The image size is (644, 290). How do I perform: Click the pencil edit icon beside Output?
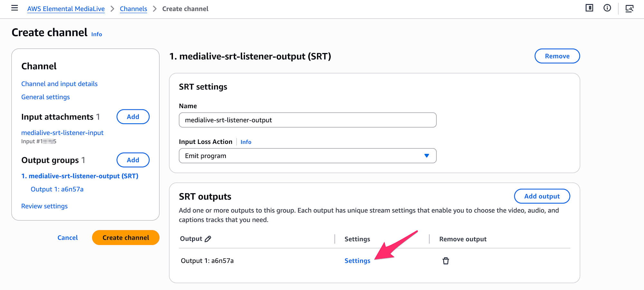click(x=208, y=239)
